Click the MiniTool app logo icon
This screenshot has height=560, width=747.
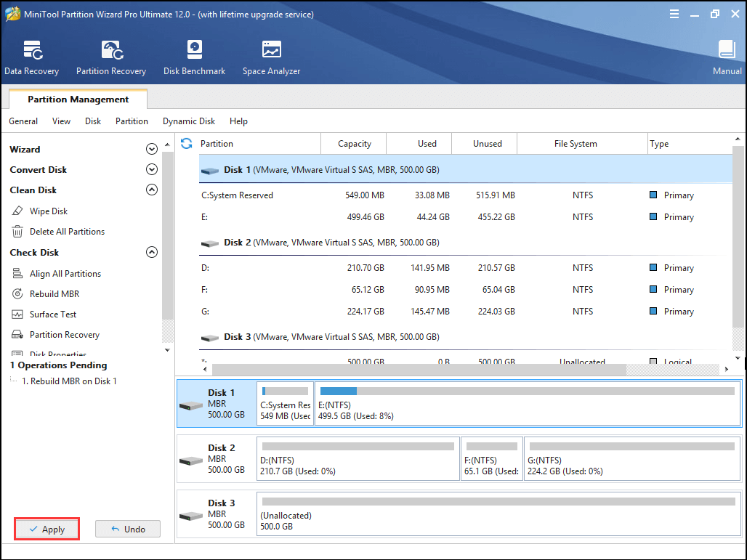[x=12, y=14]
